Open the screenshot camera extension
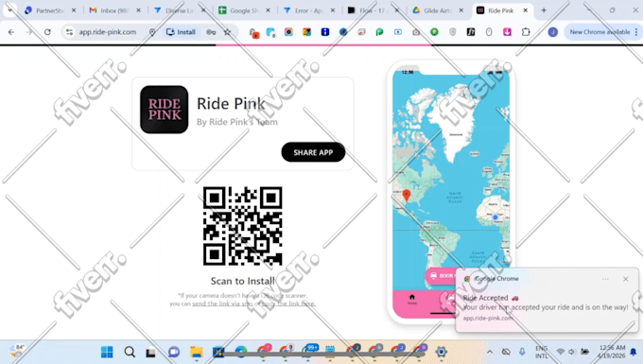The height and width of the screenshot is (364, 643). [x=416, y=32]
